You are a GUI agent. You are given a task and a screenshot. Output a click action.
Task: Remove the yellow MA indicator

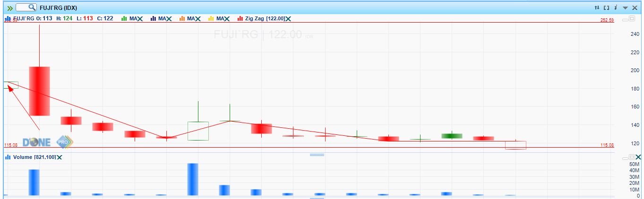pos(226,18)
